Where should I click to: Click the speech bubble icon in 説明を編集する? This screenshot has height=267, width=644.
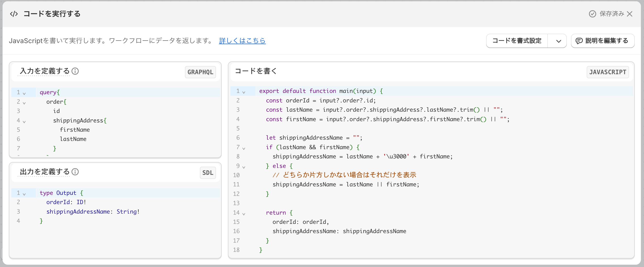pyautogui.click(x=579, y=41)
